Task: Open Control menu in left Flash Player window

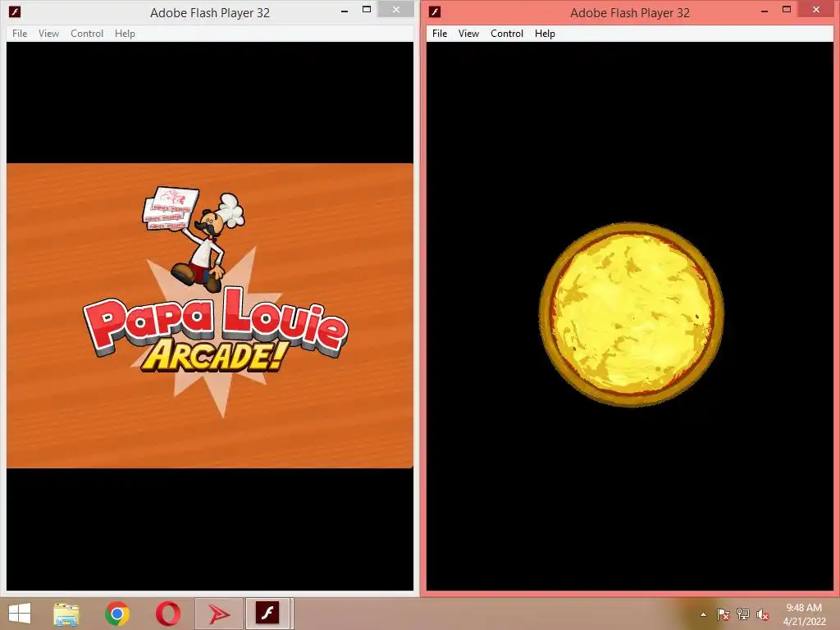Action: click(87, 33)
